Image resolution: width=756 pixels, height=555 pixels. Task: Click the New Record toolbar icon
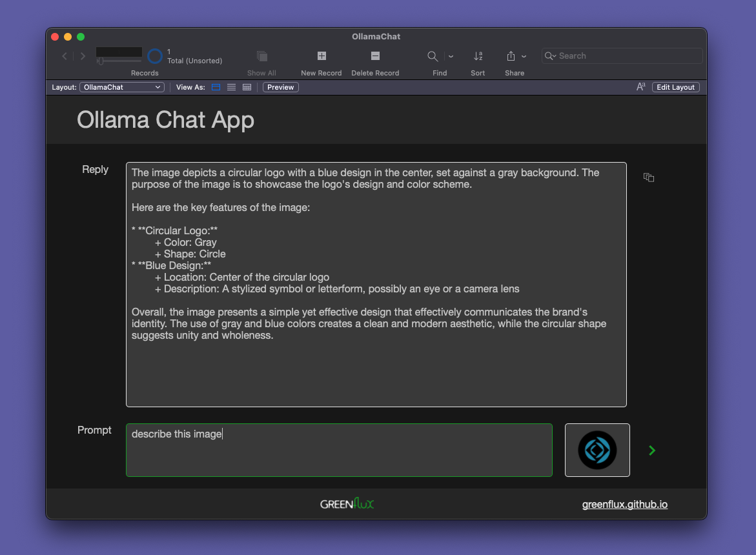(x=322, y=56)
